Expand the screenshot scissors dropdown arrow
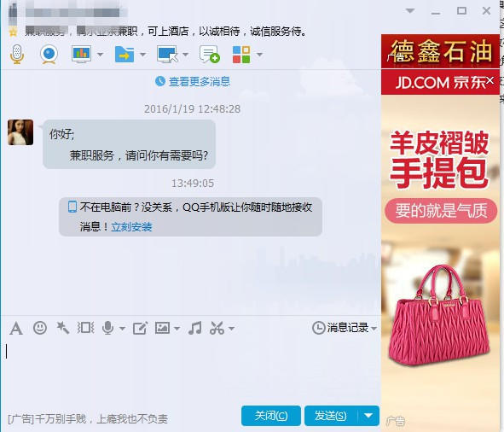Viewport: 504px width, 432px height. pos(231,329)
